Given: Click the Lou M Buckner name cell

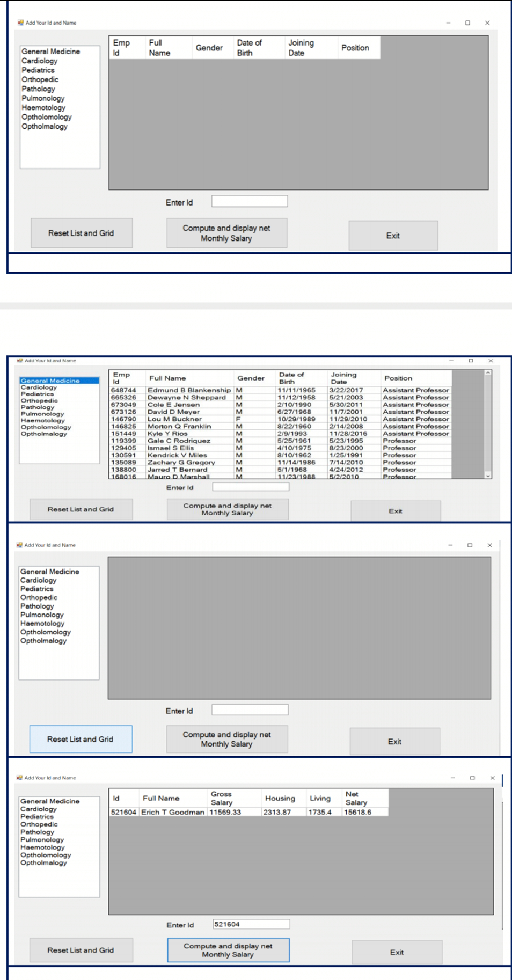Looking at the screenshot, I should [x=189, y=419].
